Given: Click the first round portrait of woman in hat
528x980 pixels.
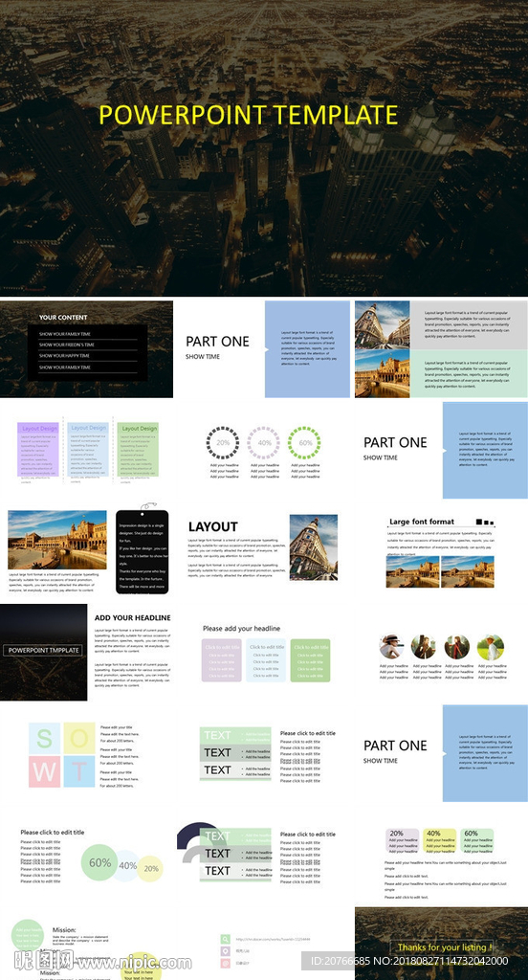Looking at the screenshot, I should [392, 648].
